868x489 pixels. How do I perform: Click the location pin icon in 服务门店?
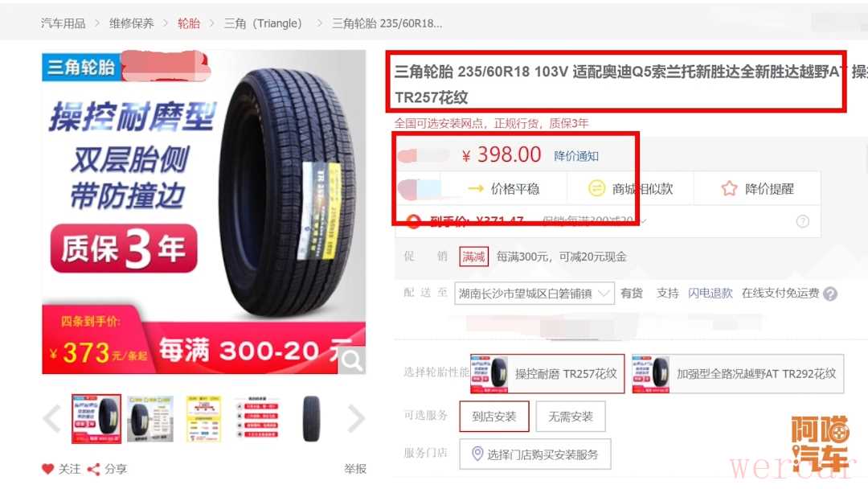point(477,454)
